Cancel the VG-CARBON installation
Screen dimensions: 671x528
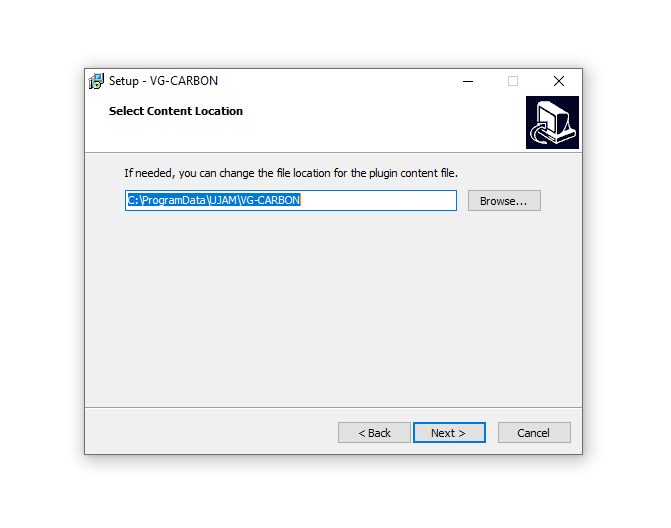click(x=534, y=433)
